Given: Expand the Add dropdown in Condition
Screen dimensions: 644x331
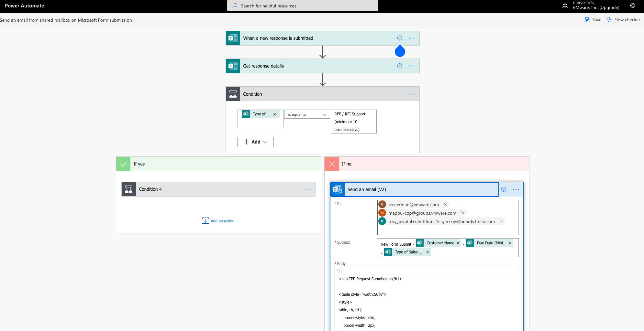Looking at the screenshot, I should [255, 142].
